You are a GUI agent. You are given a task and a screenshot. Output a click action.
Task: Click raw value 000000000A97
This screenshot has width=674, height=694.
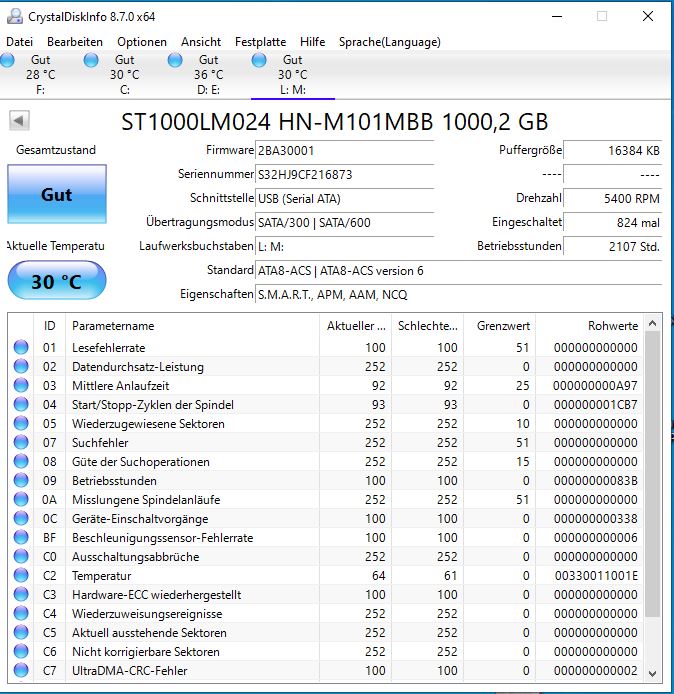(x=595, y=386)
